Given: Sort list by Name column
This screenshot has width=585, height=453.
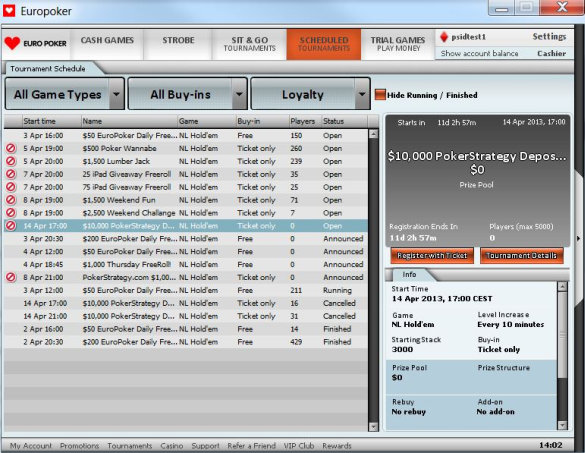Looking at the screenshot, I should 129,121.
